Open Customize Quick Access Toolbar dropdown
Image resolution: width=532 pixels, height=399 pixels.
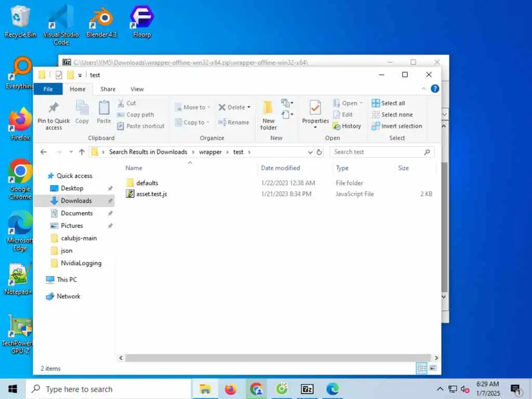79,75
